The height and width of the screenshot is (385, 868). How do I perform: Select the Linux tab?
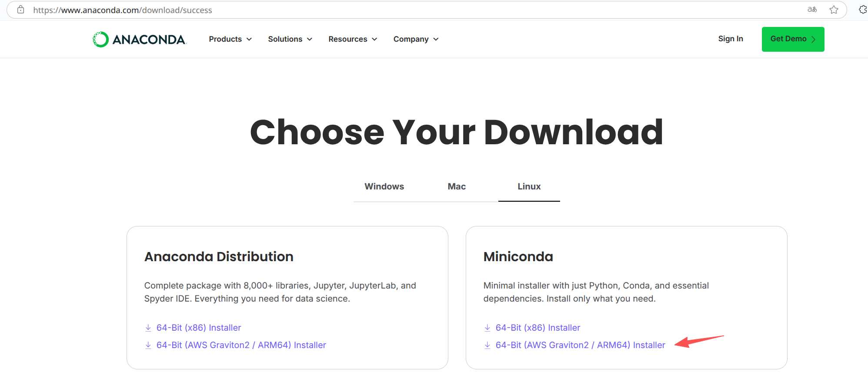[529, 186]
